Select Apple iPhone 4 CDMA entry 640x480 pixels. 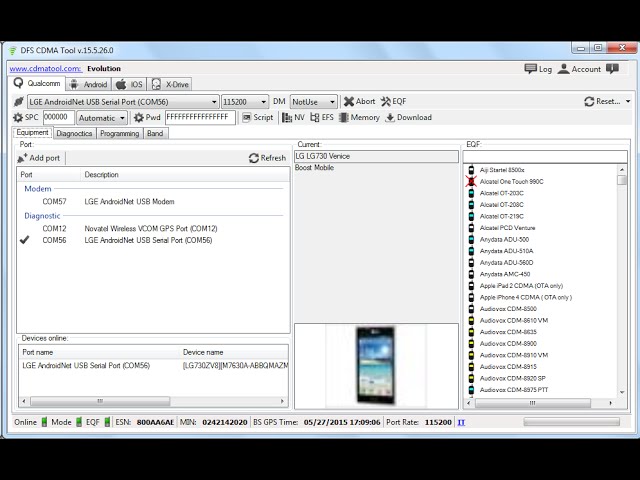526,297
